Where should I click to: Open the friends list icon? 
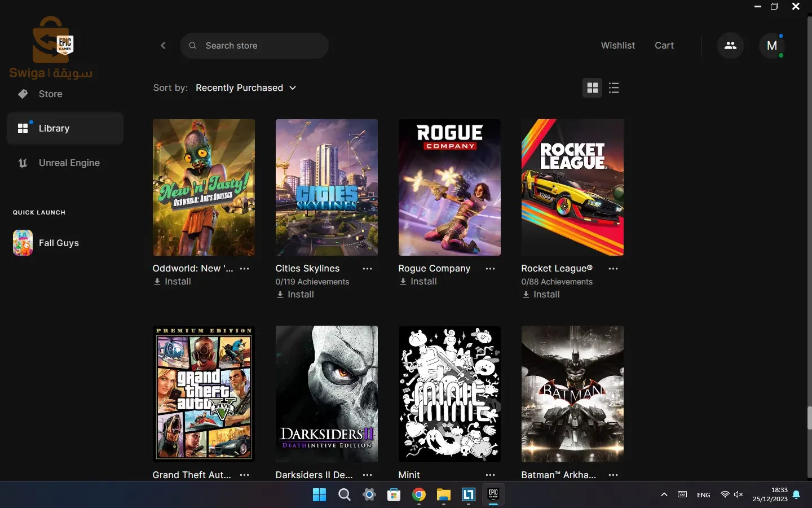pos(730,46)
